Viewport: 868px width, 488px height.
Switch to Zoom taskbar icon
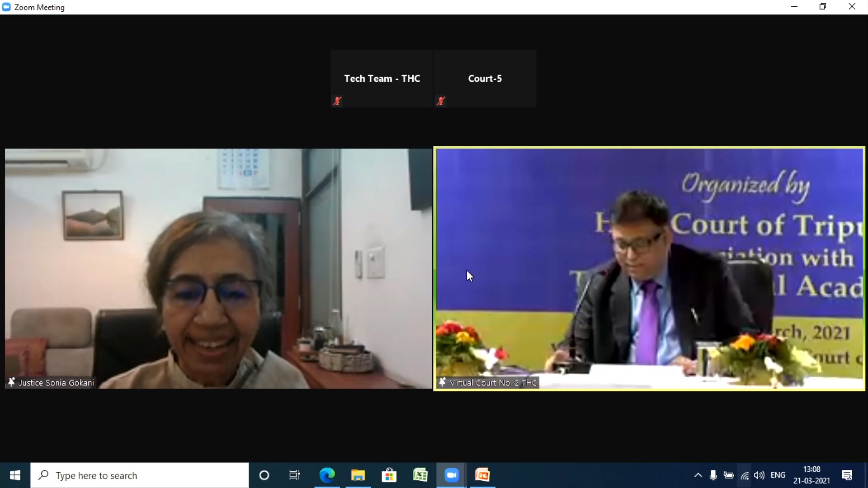click(x=451, y=475)
